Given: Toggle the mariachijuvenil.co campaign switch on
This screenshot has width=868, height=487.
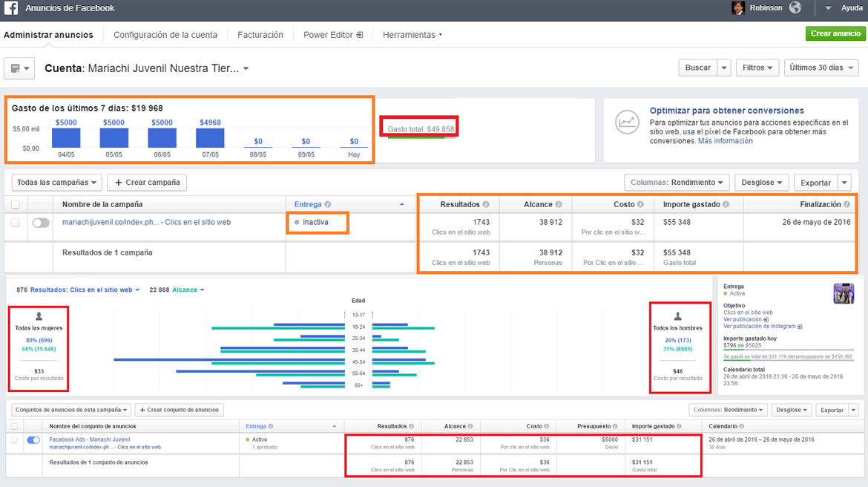Looking at the screenshot, I should coord(40,223).
